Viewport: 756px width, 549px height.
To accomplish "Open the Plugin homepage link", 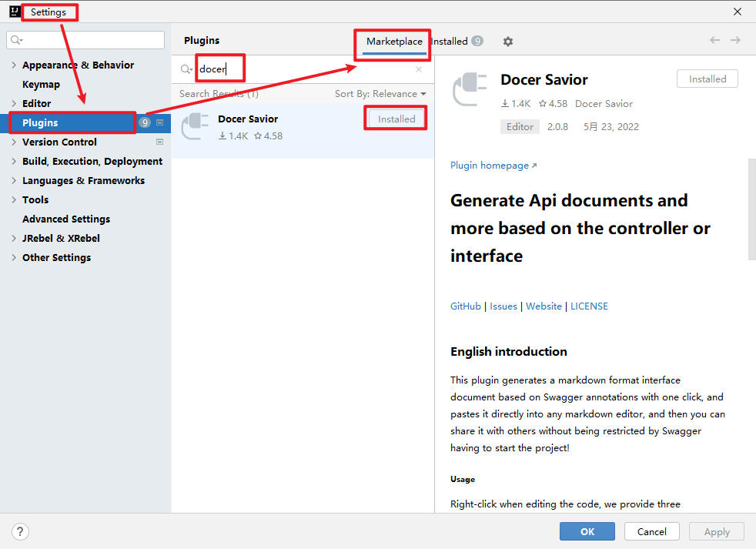I will tap(493, 166).
